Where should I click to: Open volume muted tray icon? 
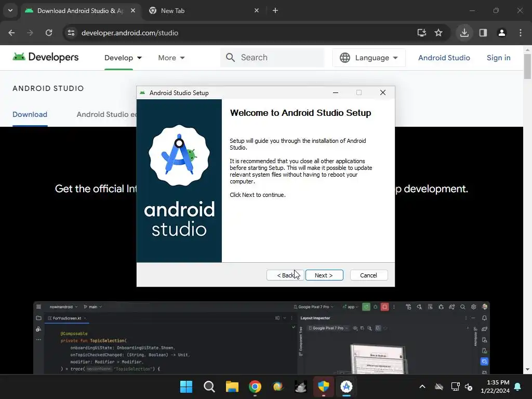469,387
